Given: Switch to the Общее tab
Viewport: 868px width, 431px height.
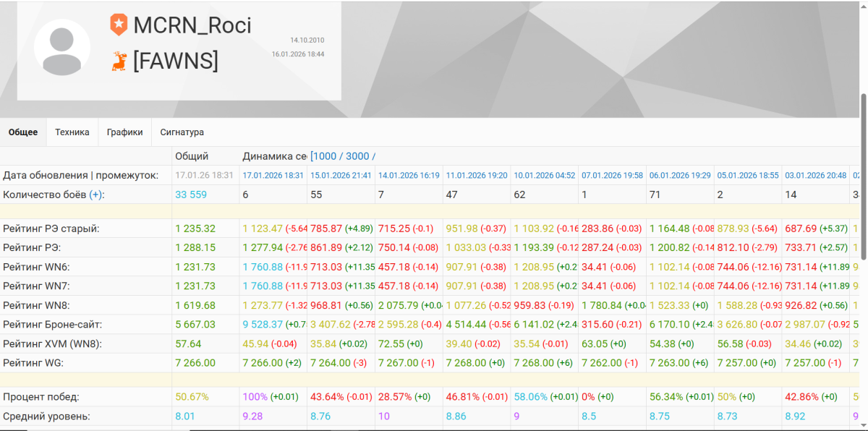Looking at the screenshot, I should pyautogui.click(x=23, y=132).
